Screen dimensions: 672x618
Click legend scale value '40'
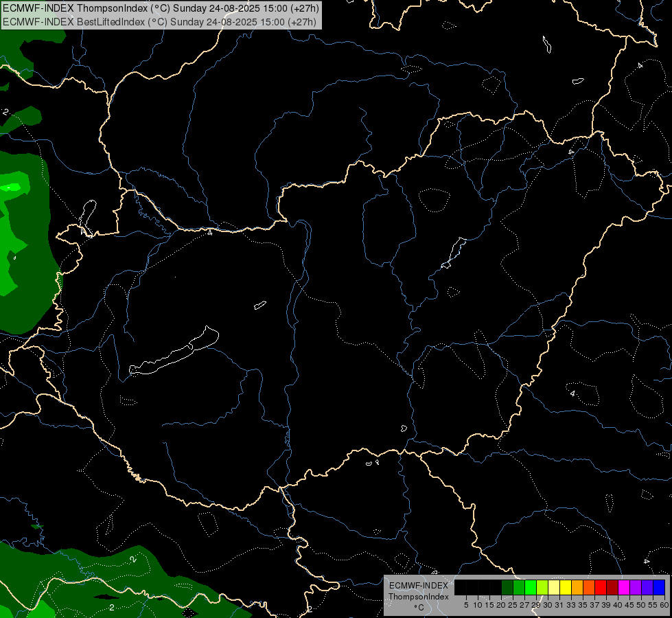[618, 605]
